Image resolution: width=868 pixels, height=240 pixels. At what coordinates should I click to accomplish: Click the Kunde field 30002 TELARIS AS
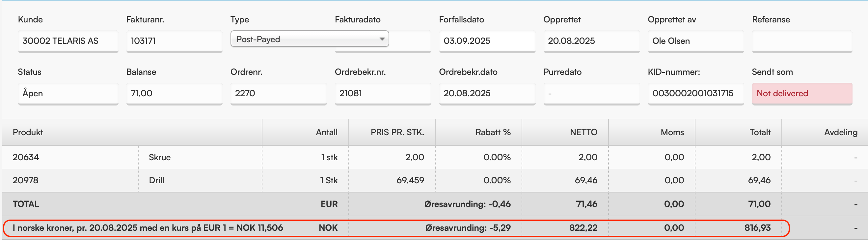pos(68,41)
